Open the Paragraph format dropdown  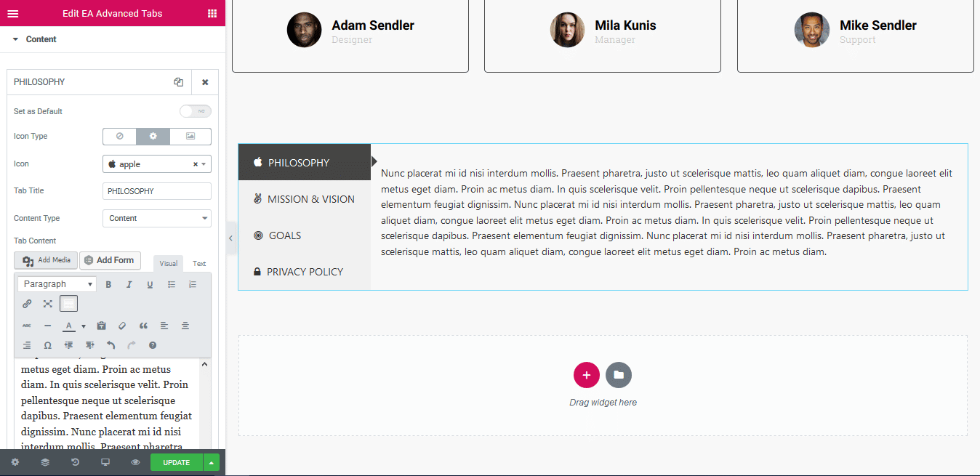click(x=57, y=284)
